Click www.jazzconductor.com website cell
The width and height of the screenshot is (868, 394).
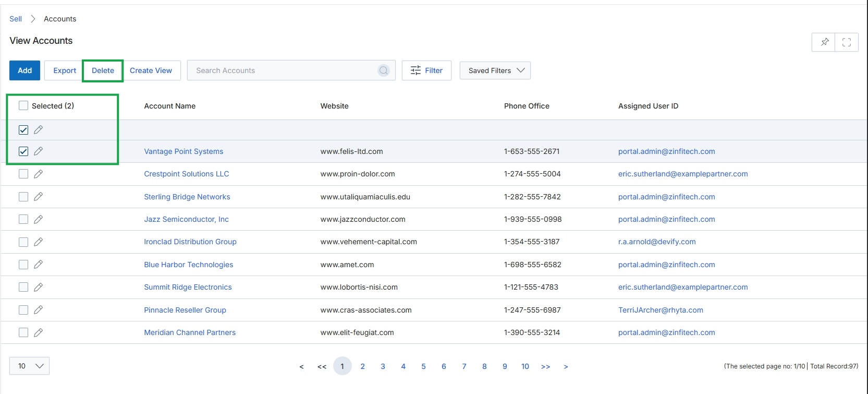point(363,219)
